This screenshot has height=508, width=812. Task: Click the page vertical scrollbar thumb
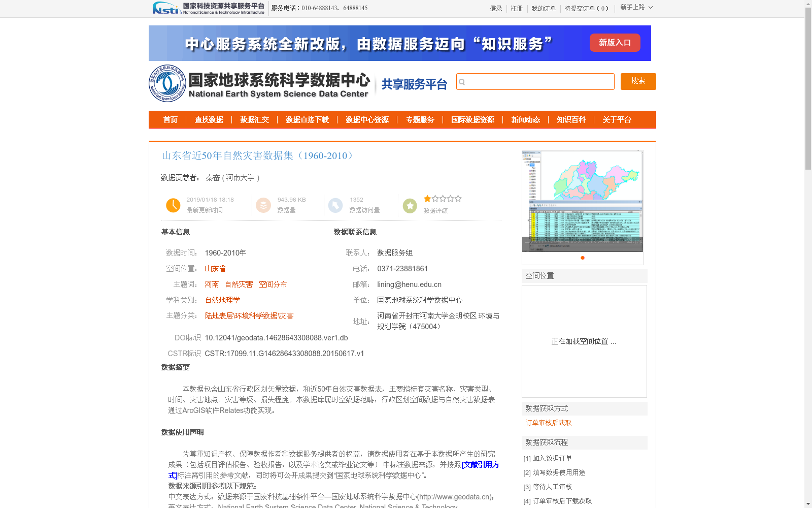pyautogui.click(x=808, y=89)
